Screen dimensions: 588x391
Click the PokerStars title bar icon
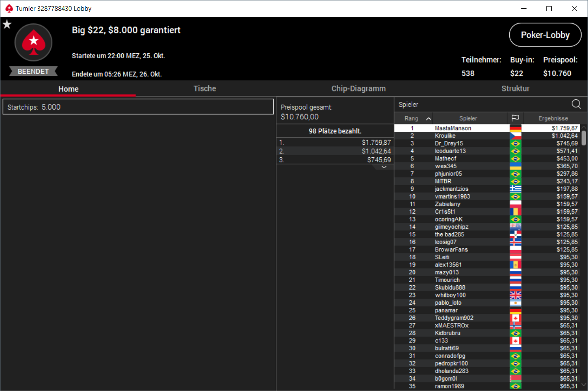(x=9, y=8)
